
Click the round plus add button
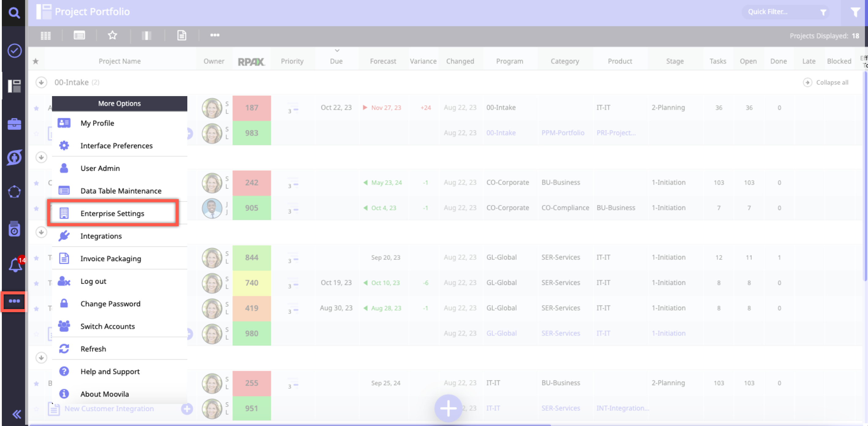(448, 408)
